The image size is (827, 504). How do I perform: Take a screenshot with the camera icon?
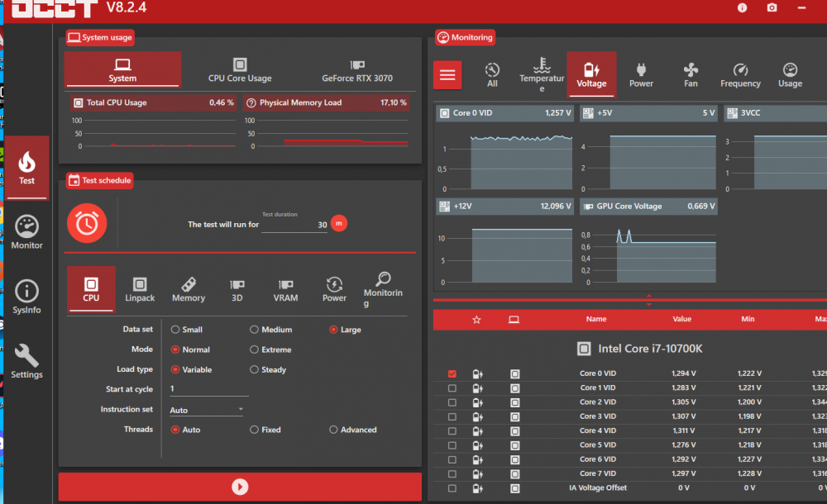click(x=772, y=8)
